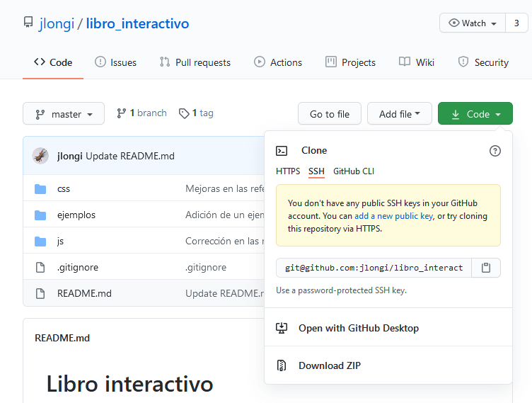Click the jlongi avatar thumbnail
Screen dimensions: 532x403
(40, 156)
